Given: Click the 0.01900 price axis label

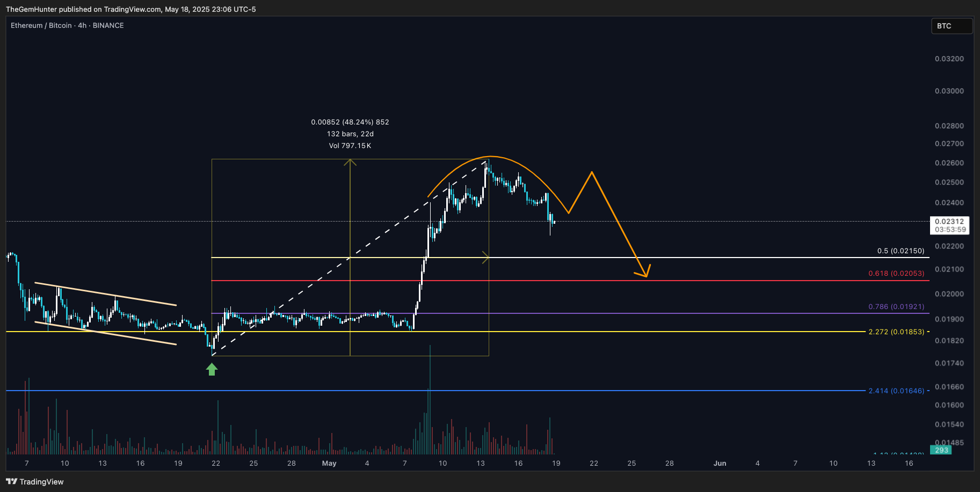Looking at the screenshot, I should (949, 319).
